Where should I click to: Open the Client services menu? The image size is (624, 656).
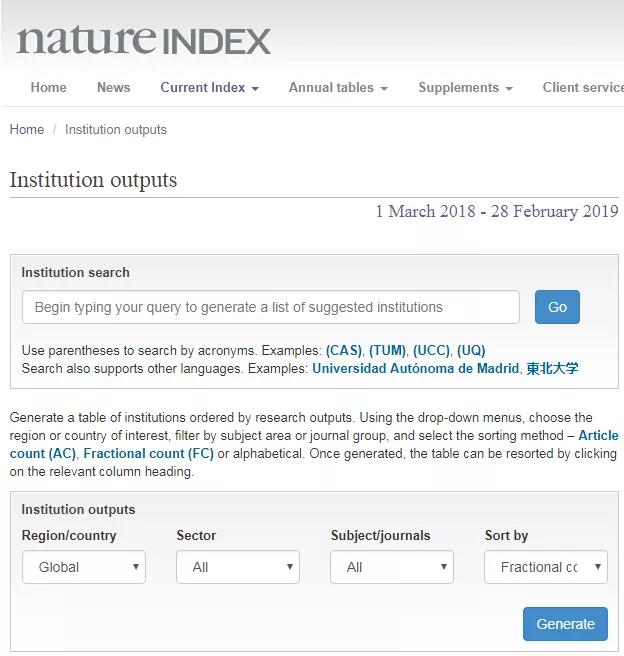pyautogui.click(x=582, y=87)
